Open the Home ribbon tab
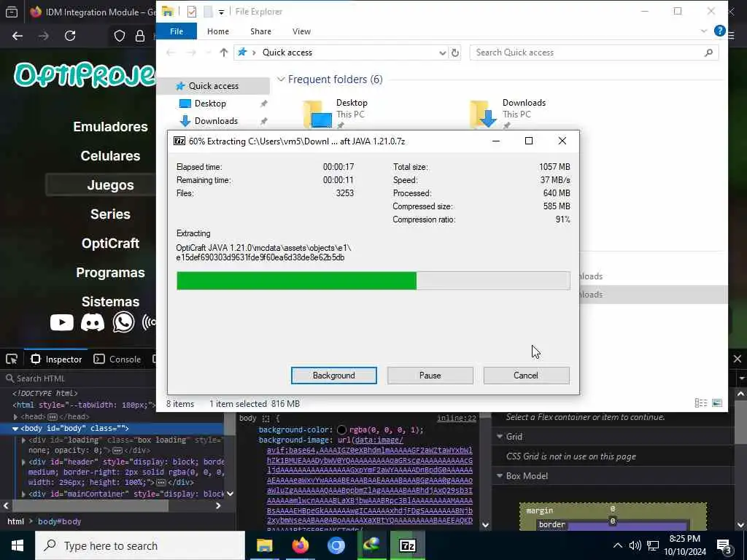This screenshot has width=747, height=560. 217,31
